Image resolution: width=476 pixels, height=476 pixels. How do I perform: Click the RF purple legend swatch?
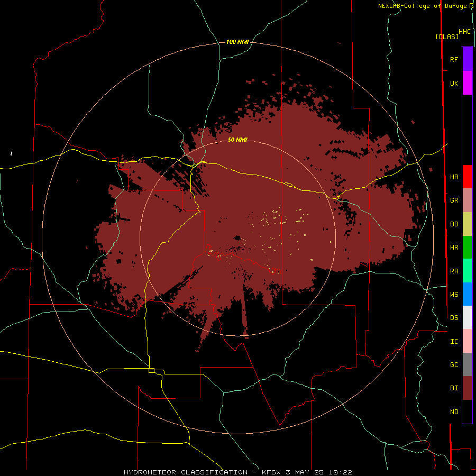467,59
